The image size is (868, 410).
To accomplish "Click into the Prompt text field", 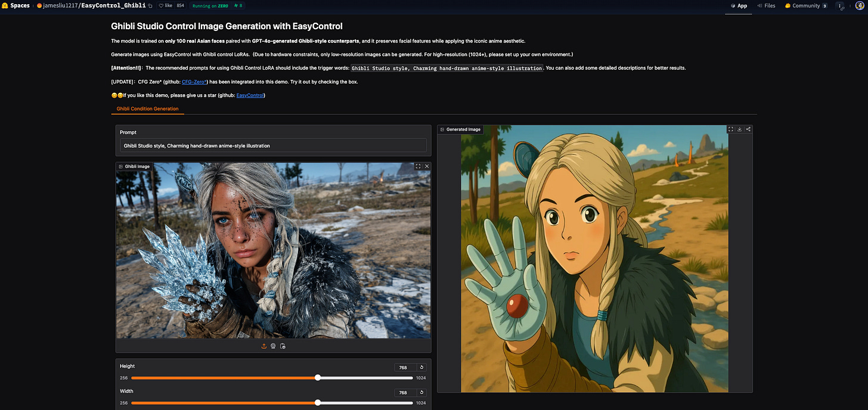I will click(x=273, y=145).
